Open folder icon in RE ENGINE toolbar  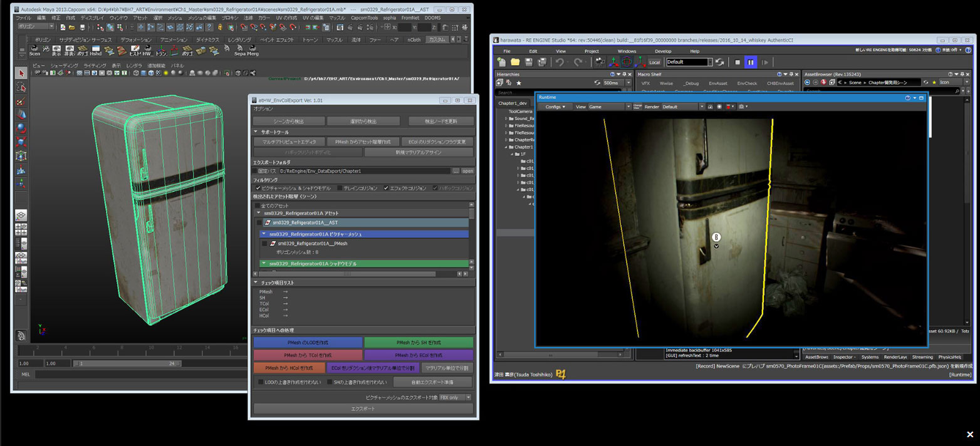(515, 62)
